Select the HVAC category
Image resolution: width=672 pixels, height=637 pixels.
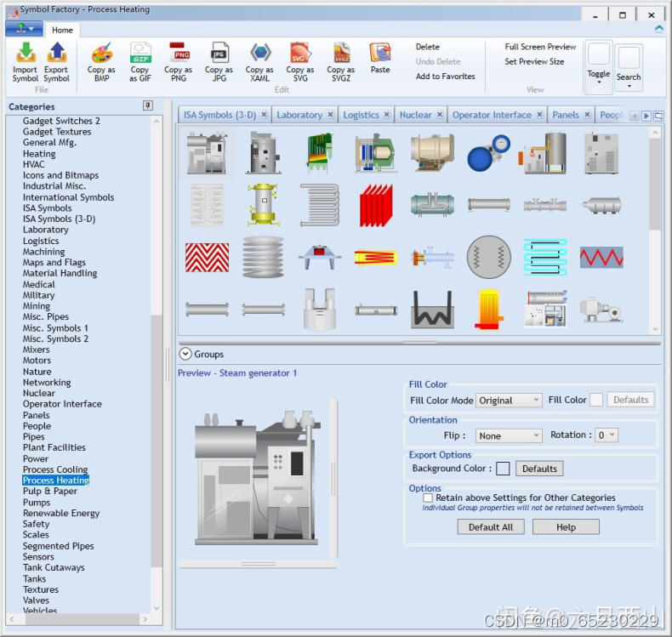[33, 164]
